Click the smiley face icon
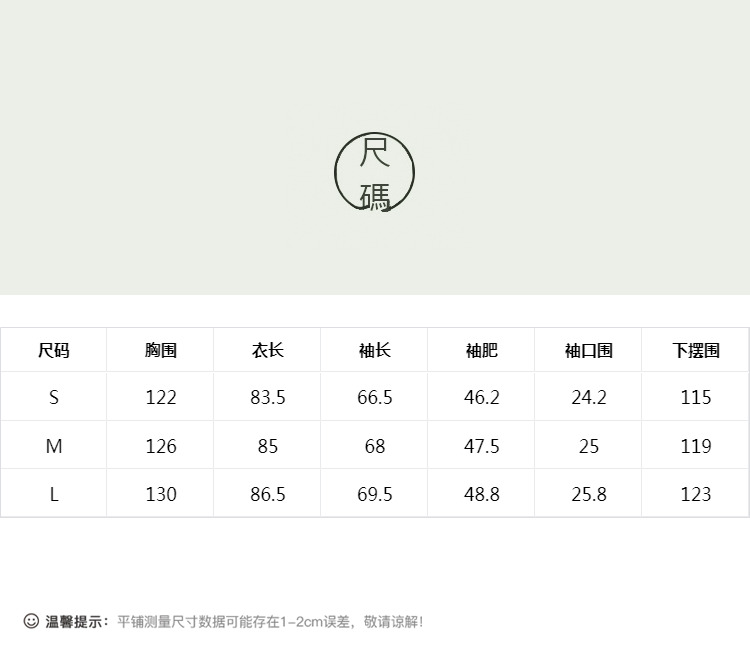Screen dimensions: 750x651 pyautogui.click(x=31, y=621)
